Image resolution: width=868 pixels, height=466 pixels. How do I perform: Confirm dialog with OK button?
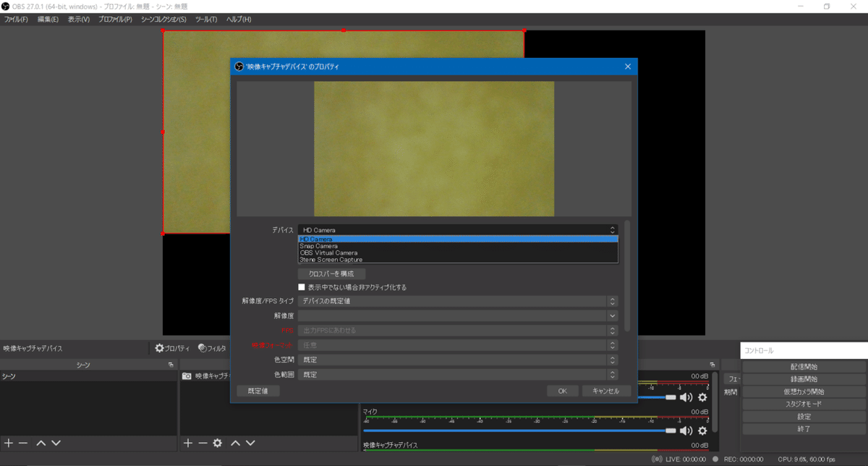pyautogui.click(x=562, y=391)
